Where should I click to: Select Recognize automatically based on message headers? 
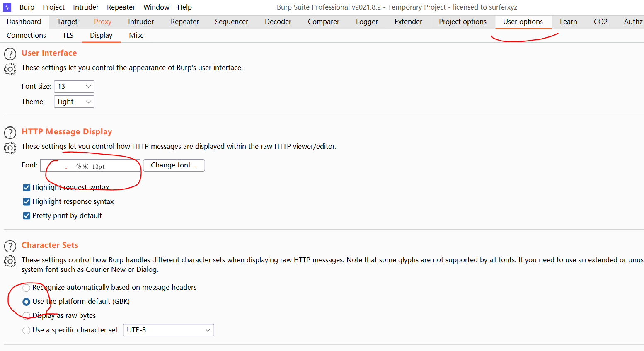tap(27, 288)
